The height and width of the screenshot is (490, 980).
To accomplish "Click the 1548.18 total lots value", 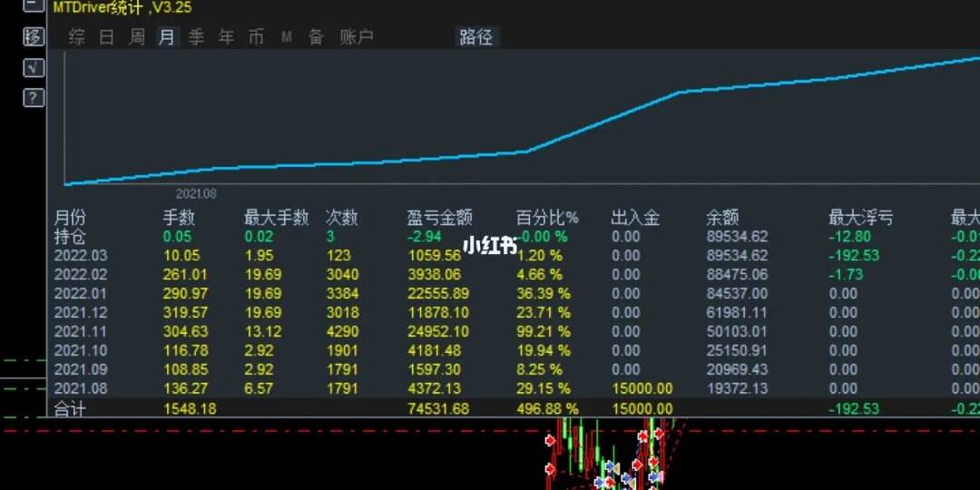I will (190, 409).
